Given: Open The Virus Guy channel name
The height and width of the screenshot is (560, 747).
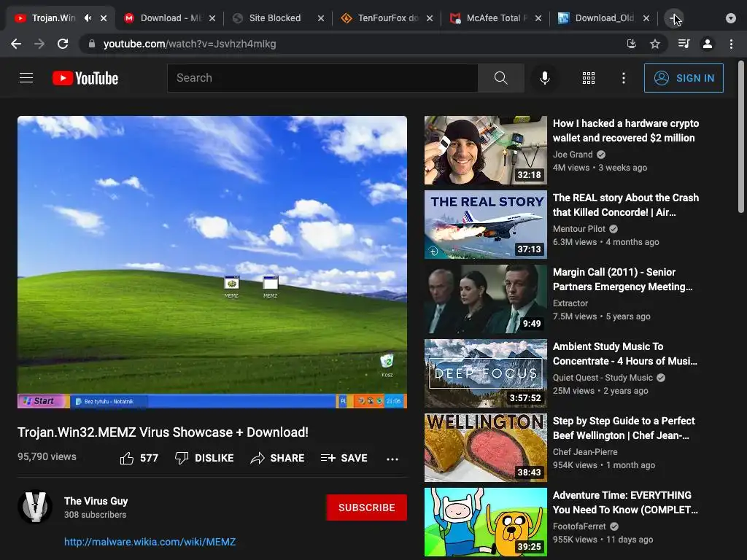Looking at the screenshot, I should (96, 501).
